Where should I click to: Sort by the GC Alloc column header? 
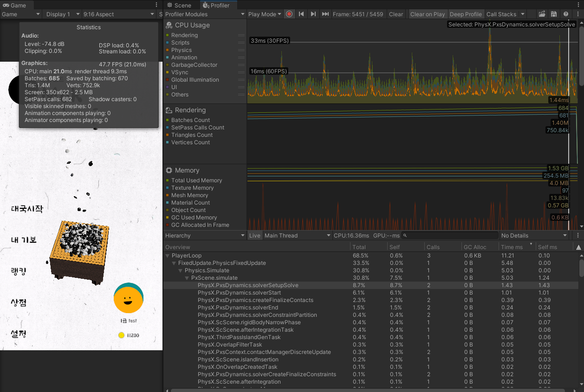tap(480, 247)
